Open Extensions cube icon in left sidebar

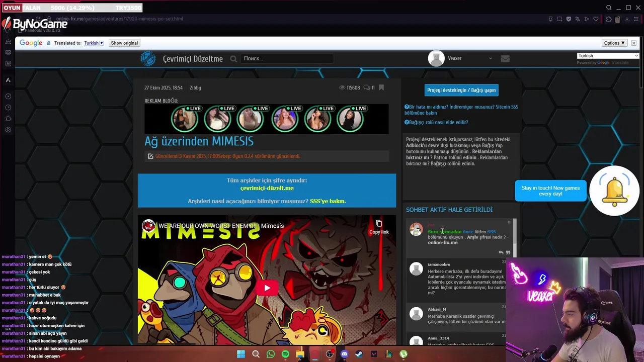pos(8,119)
